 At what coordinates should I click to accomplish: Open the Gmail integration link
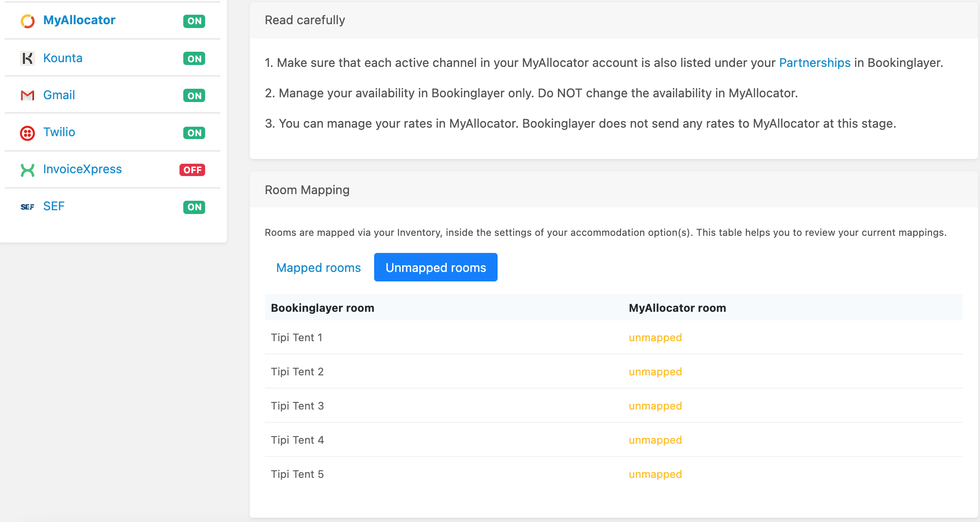click(59, 95)
